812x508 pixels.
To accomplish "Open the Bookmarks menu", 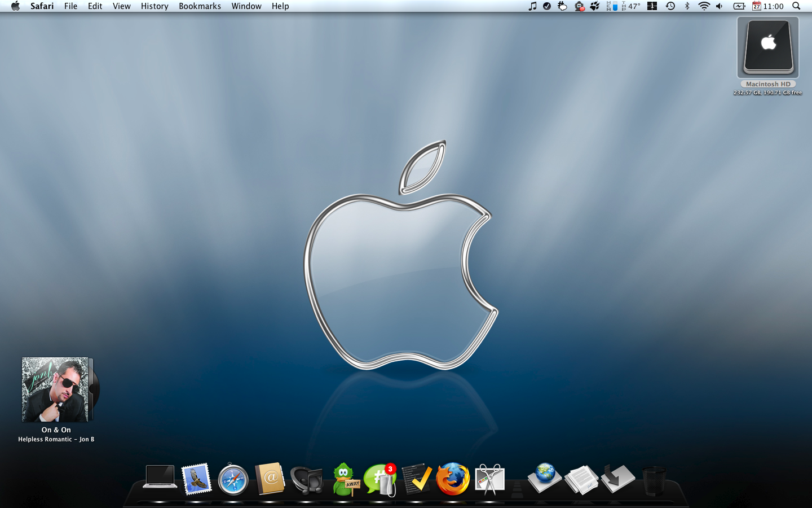I will pos(200,6).
